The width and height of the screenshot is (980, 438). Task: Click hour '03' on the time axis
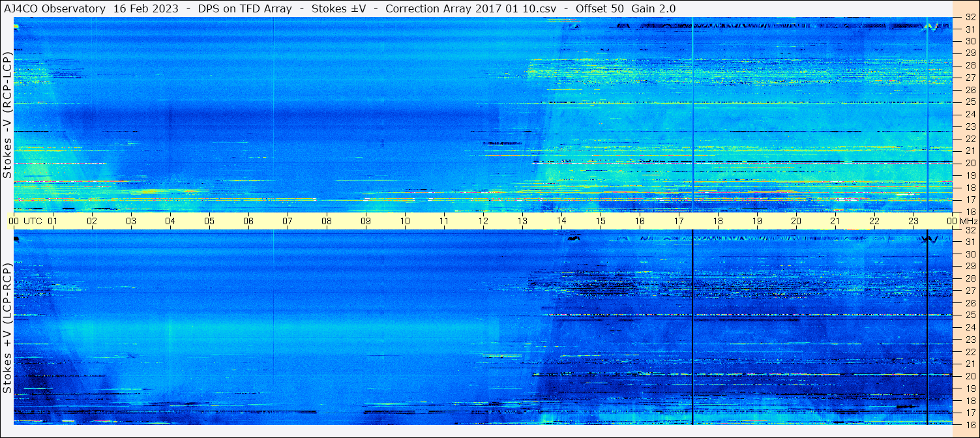[131, 221]
